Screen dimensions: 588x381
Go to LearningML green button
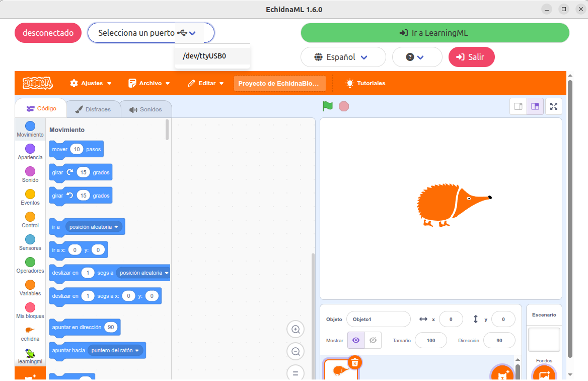pyautogui.click(x=435, y=33)
